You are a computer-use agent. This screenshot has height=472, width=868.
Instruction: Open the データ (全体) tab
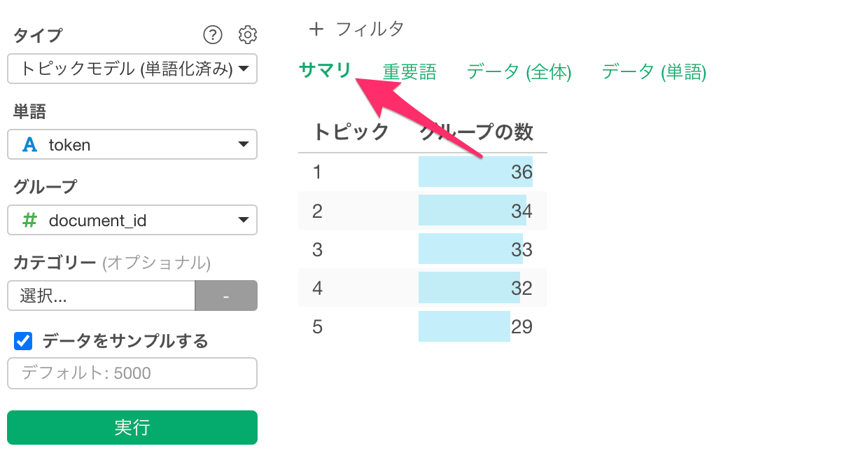click(x=519, y=71)
